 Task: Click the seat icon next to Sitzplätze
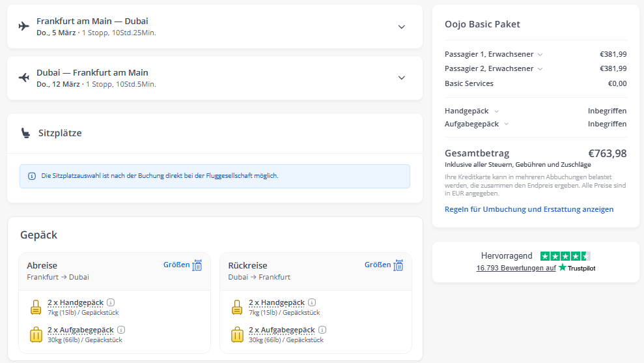coord(25,133)
